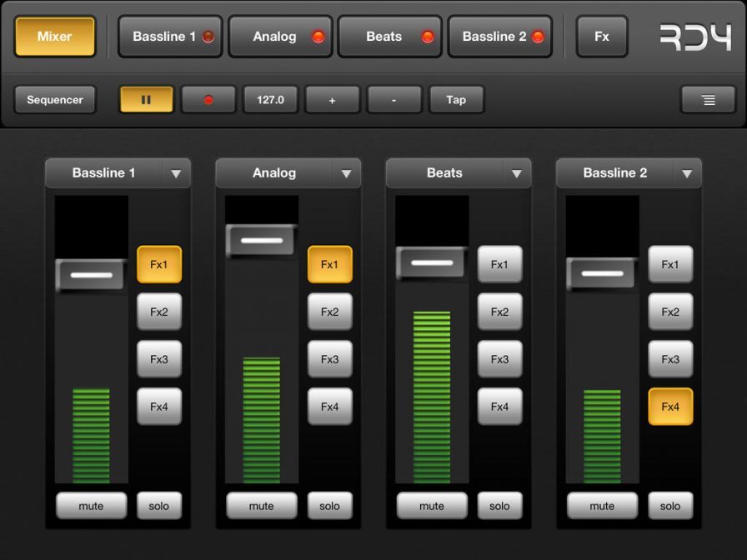747x560 pixels.
Task: Tap the red record icon
Action: pyautogui.click(x=207, y=99)
